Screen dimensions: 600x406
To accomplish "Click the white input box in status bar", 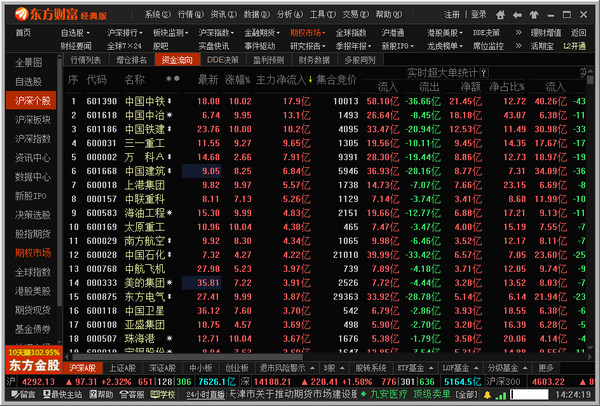I will [x=530, y=395].
